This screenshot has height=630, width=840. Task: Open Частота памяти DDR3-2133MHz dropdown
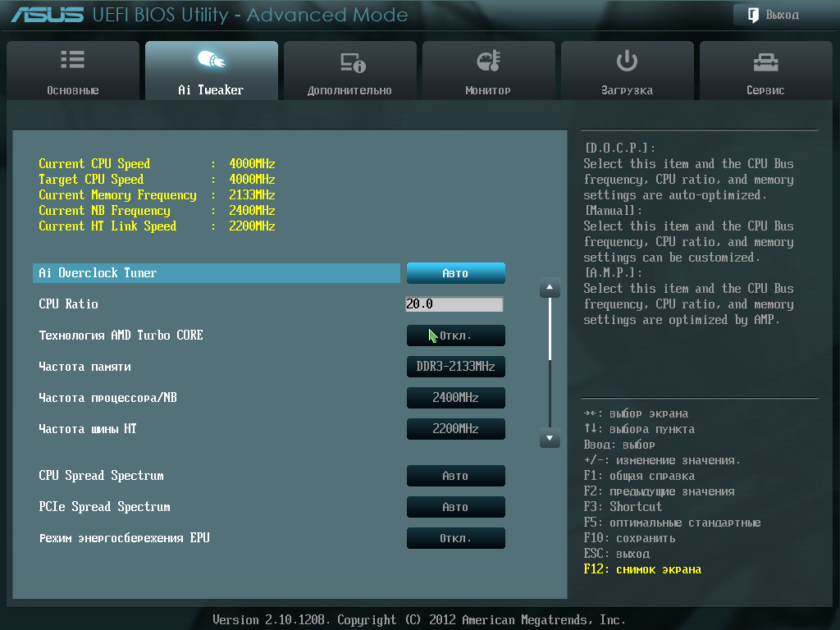point(456,367)
